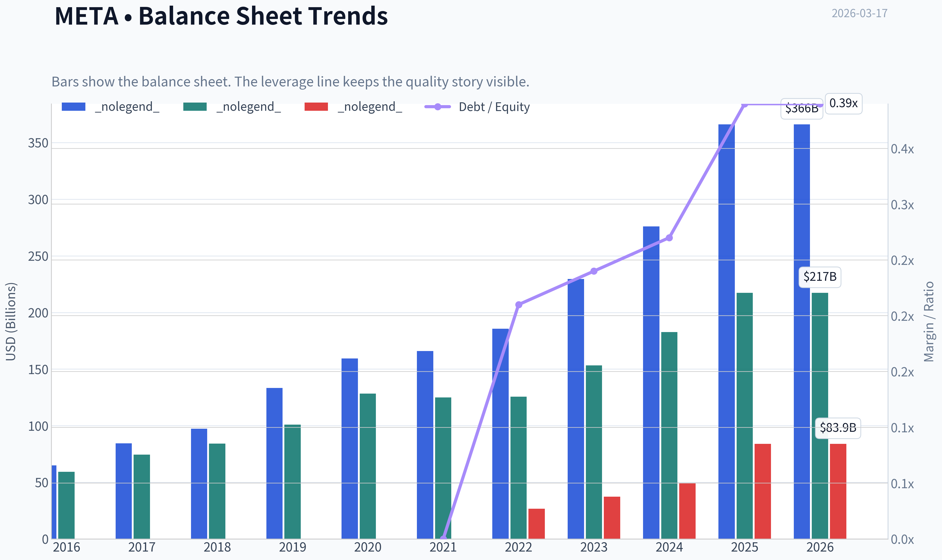942x560 pixels.
Task: Click the blue legend color swatch
Action: point(74,107)
